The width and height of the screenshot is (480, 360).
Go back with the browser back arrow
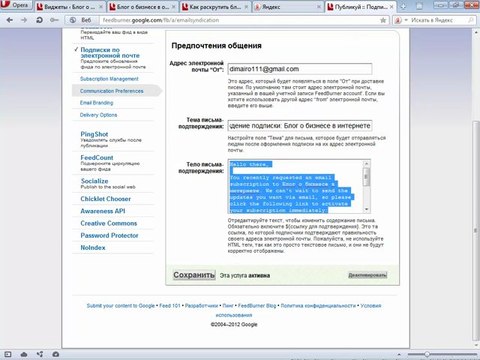10,20
